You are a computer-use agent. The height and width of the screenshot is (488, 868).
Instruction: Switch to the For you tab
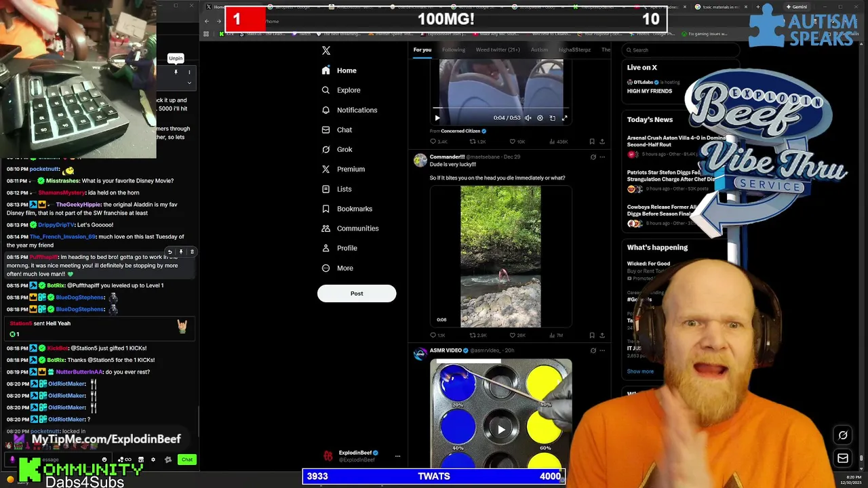(422, 49)
